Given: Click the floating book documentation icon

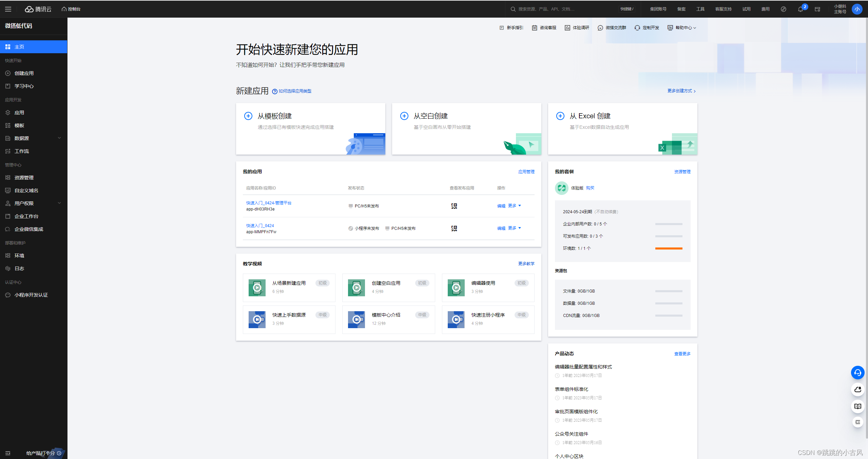Looking at the screenshot, I should pyautogui.click(x=857, y=406).
